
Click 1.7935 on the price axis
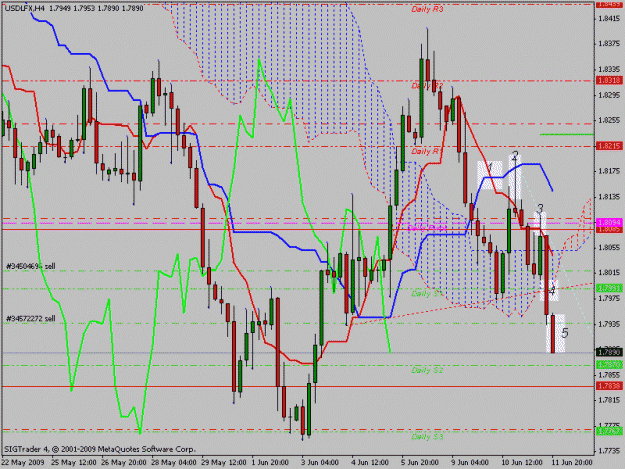[x=610, y=324]
